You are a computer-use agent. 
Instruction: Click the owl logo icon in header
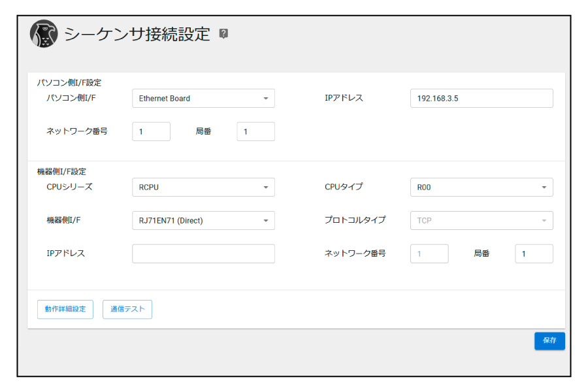coord(44,34)
